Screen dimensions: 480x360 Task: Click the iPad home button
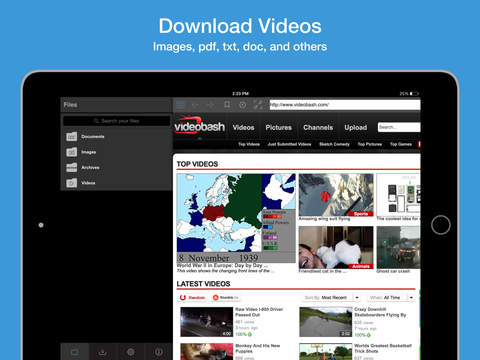point(441,225)
